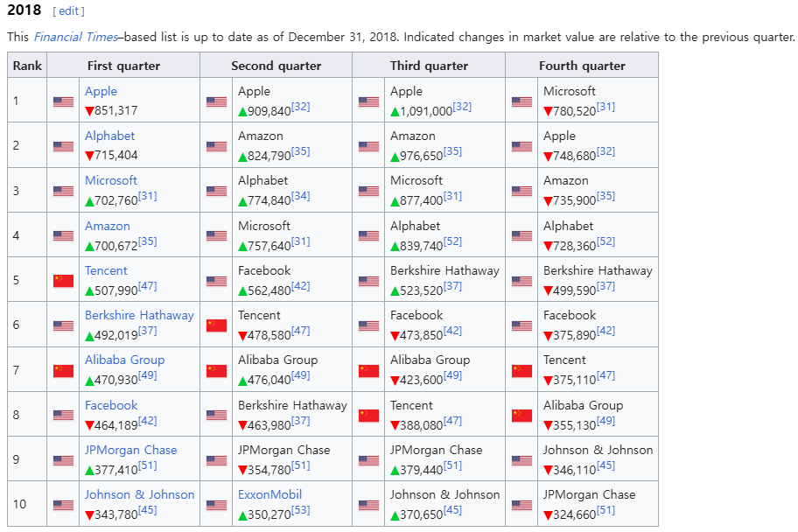Click China flag beside Third quarter Tencent

(x=368, y=416)
